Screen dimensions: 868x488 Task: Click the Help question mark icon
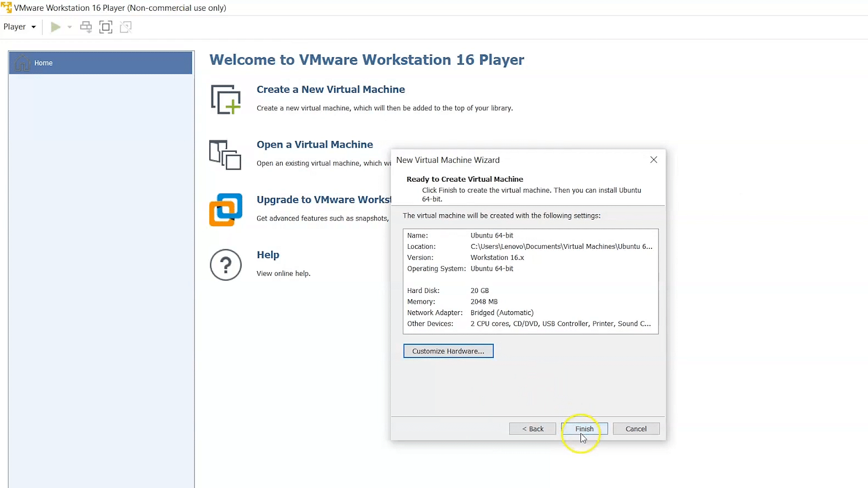point(226,265)
